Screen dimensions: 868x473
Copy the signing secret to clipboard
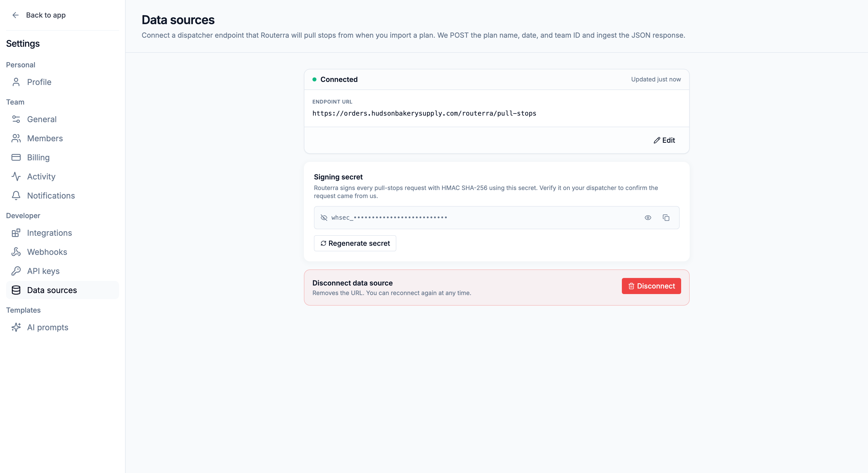[x=666, y=218]
